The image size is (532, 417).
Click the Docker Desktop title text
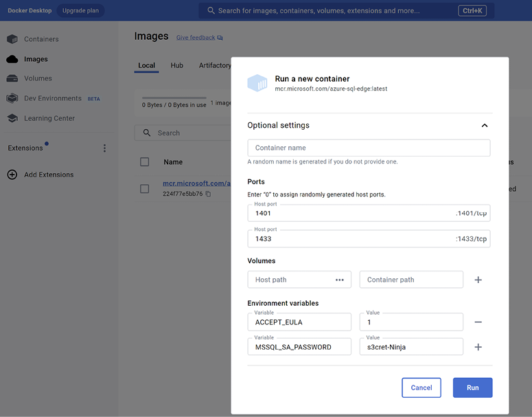click(30, 10)
